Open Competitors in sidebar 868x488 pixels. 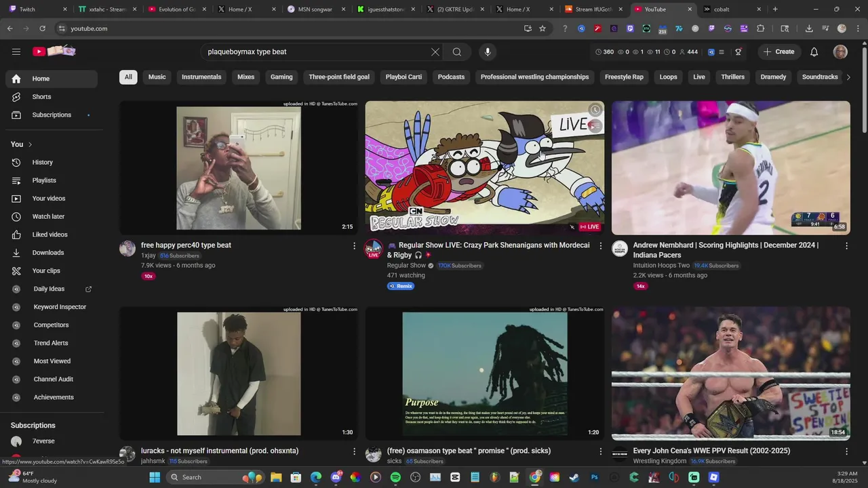tap(52, 325)
